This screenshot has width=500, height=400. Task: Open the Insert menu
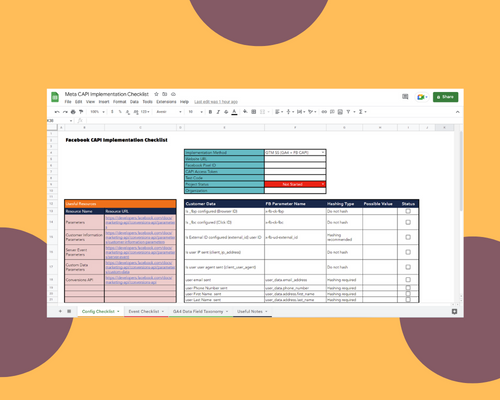[104, 102]
